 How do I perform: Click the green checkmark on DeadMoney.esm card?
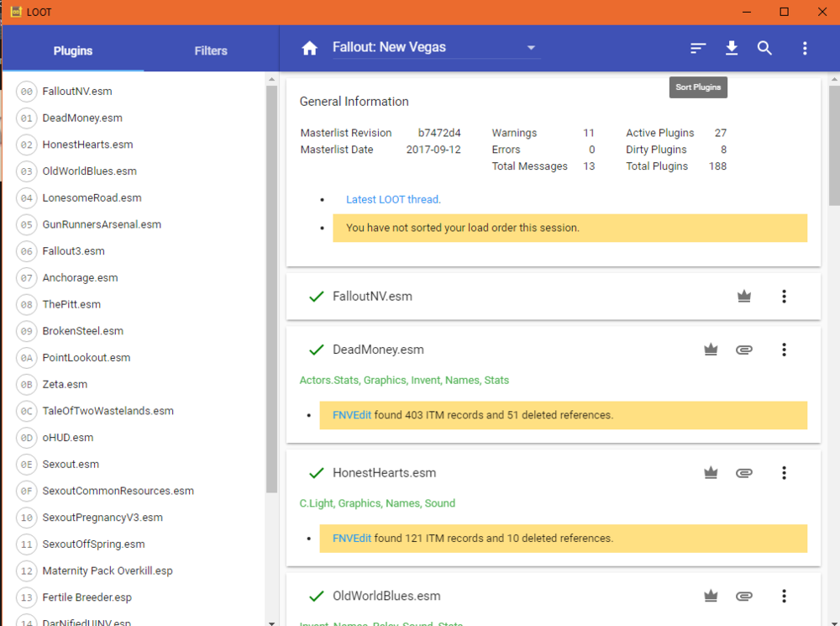[317, 350]
